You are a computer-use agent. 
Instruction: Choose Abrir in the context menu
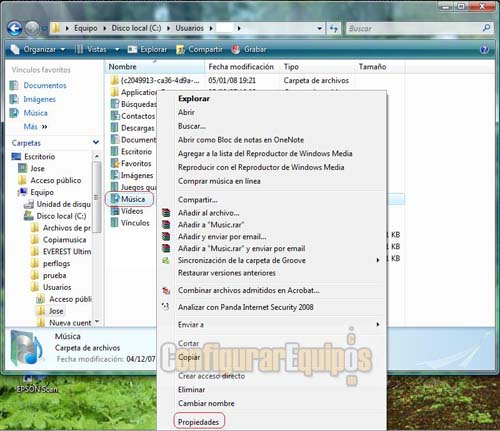tap(186, 112)
